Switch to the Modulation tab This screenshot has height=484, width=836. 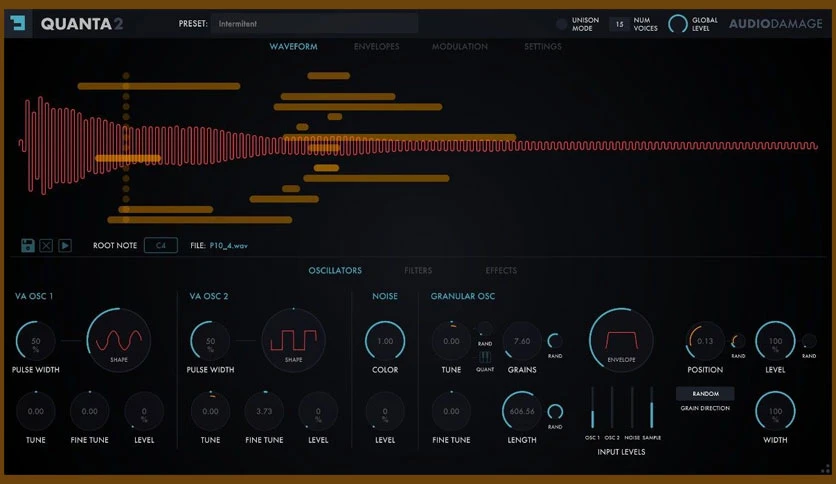(460, 46)
